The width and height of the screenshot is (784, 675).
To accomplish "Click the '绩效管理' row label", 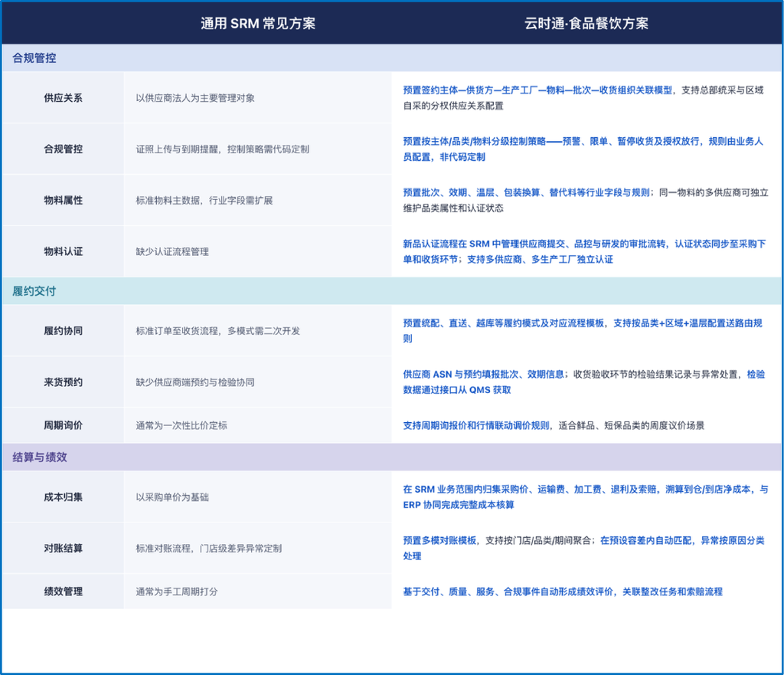I will click(x=63, y=591).
